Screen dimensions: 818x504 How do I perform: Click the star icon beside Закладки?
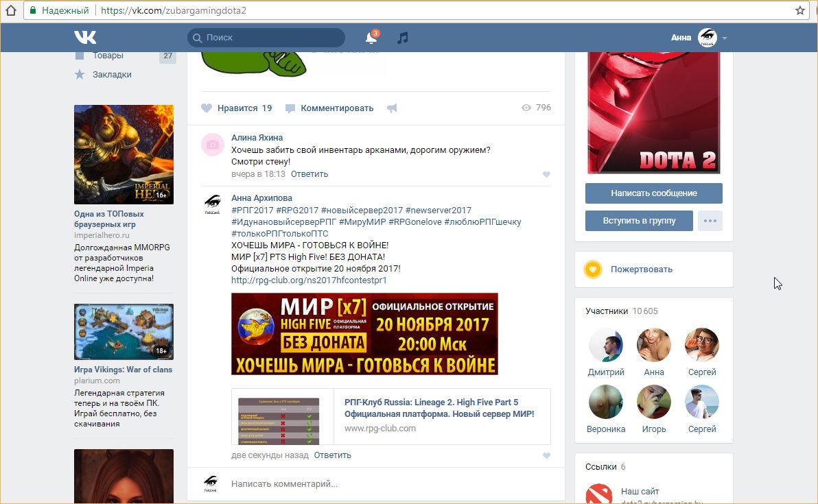(80, 75)
